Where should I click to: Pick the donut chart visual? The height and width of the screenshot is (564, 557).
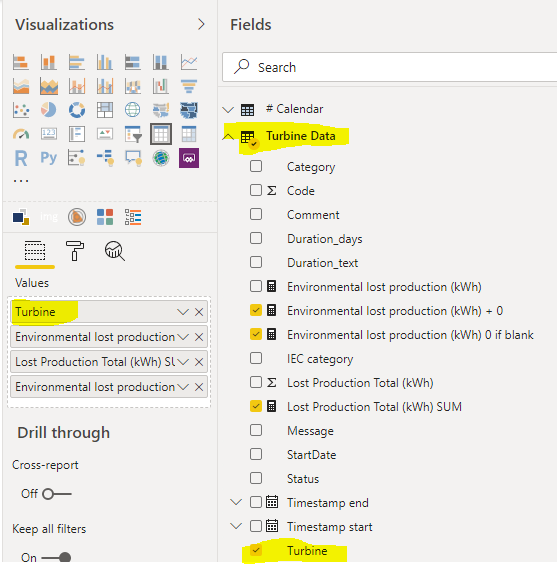click(x=77, y=110)
